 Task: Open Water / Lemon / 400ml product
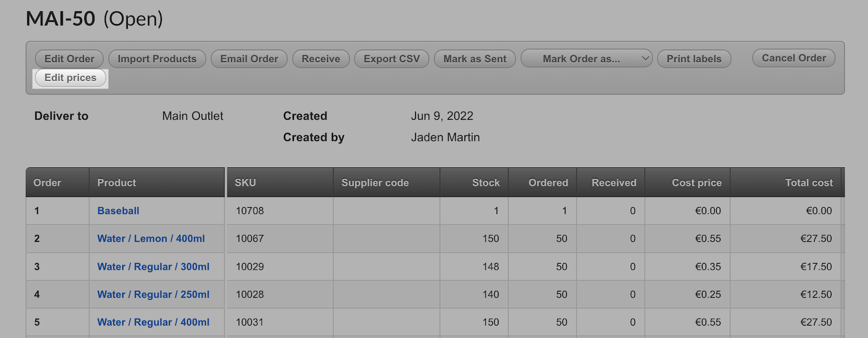point(151,239)
